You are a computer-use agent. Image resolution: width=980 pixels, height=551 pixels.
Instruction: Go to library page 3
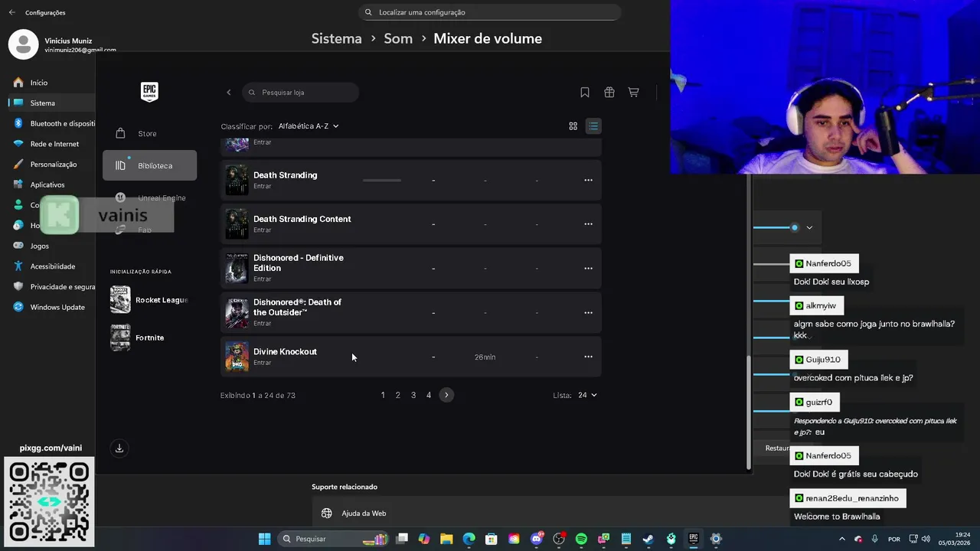[x=413, y=395]
